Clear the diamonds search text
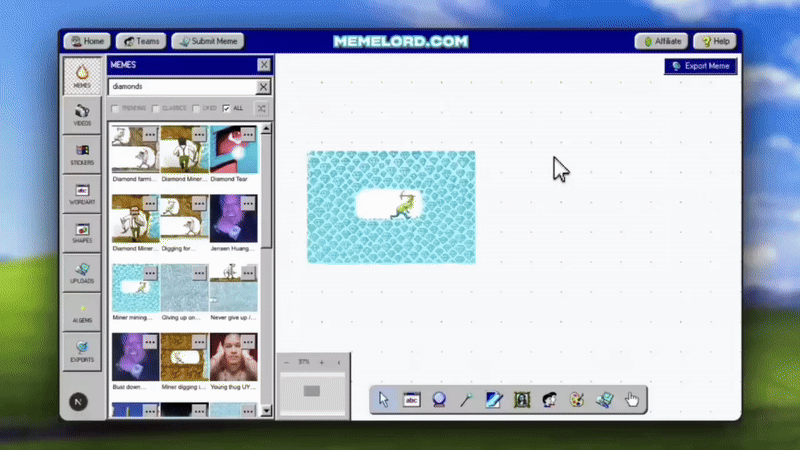The image size is (800, 450). (x=263, y=87)
